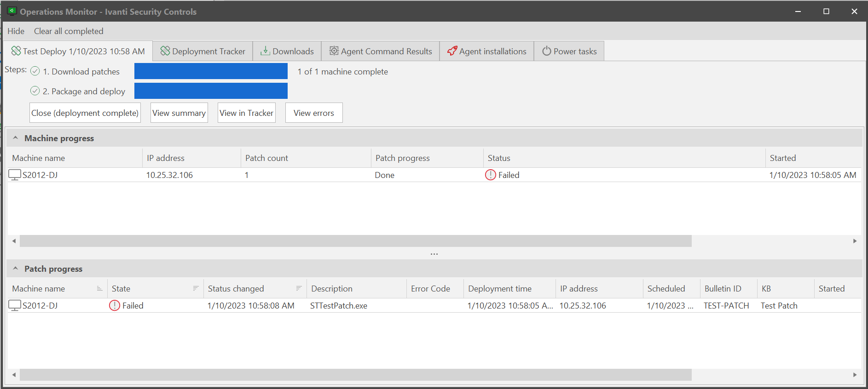This screenshot has height=389, width=868.
Task: Collapse the Machine progress section
Action: pos(16,138)
